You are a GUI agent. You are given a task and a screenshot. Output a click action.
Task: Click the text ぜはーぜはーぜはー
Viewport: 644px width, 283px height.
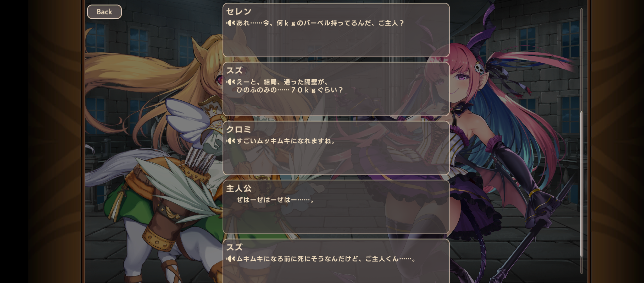[275, 200]
